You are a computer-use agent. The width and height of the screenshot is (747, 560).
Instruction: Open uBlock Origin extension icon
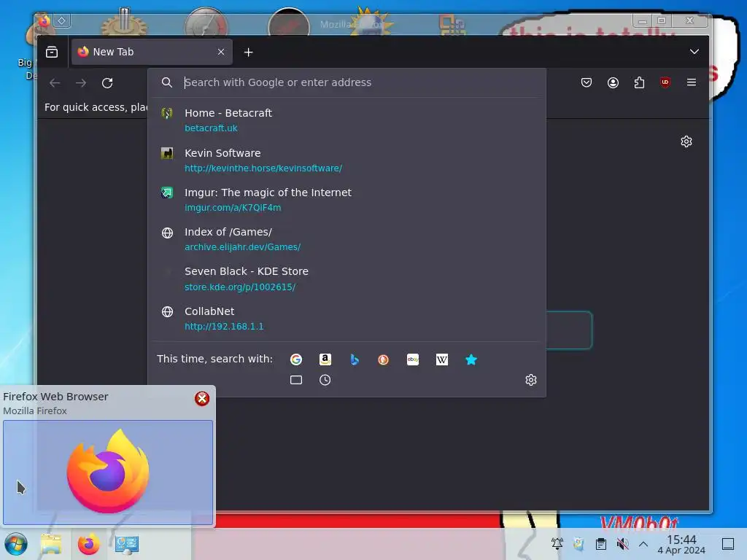click(665, 82)
